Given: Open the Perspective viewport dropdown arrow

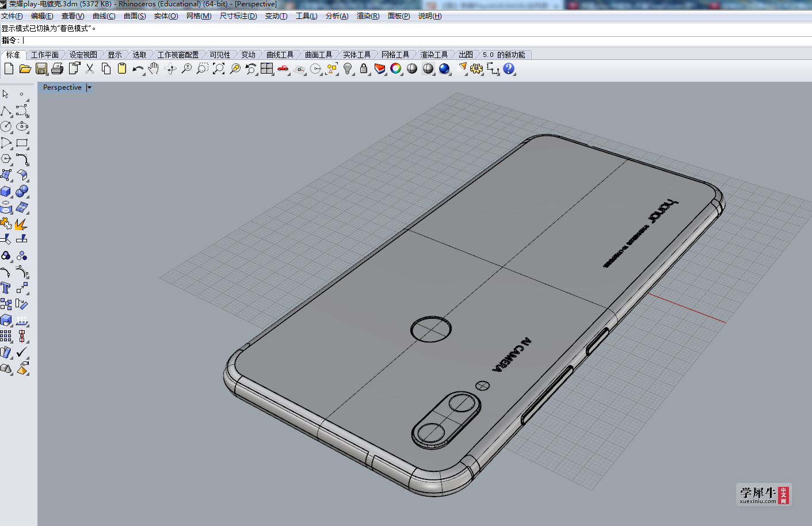Looking at the screenshot, I should pos(89,87).
